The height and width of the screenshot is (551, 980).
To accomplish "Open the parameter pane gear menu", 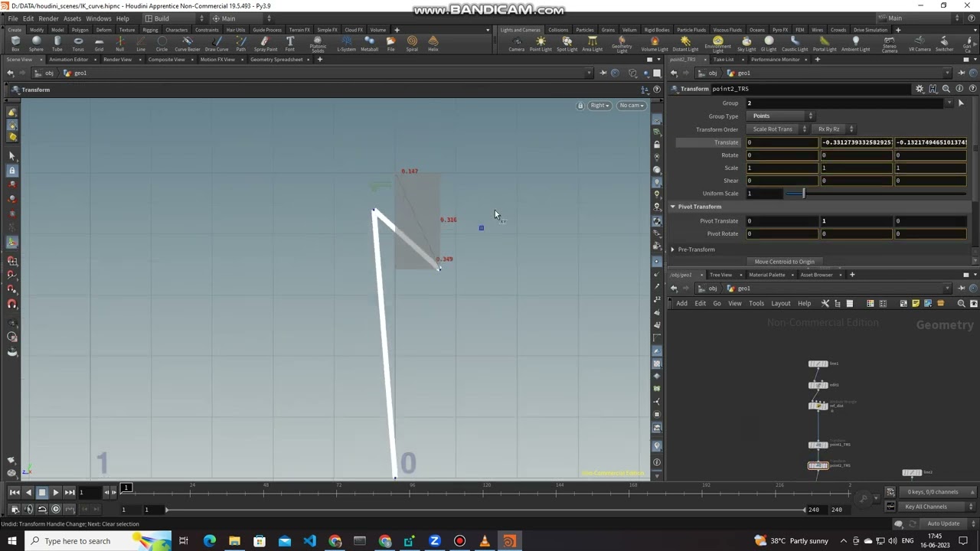I will (x=920, y=89).
